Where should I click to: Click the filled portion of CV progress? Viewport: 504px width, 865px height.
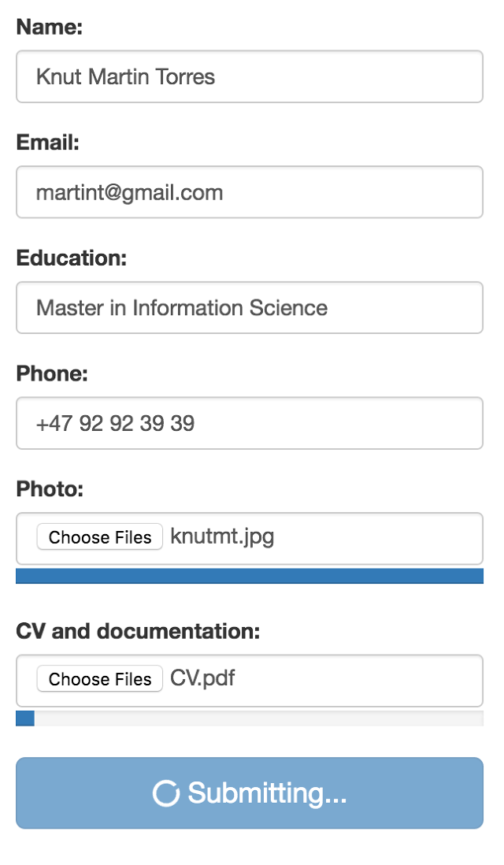pyautogui.click(x=25, y=718)
